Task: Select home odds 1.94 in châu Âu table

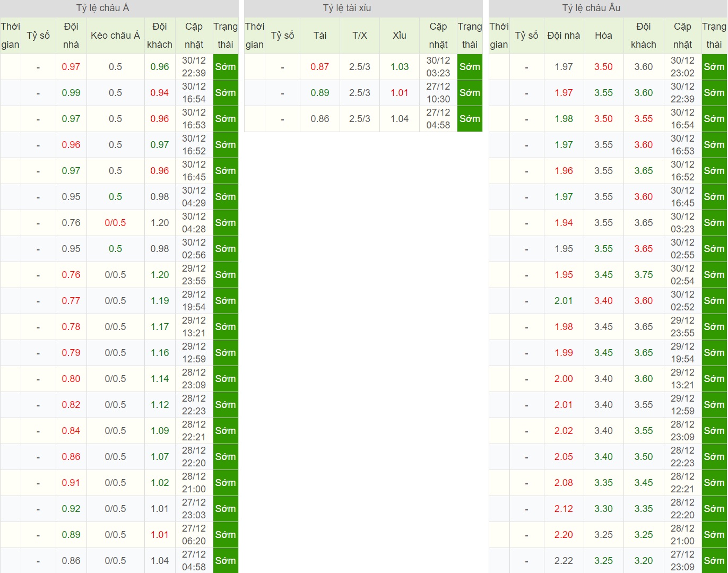Action: point(564,223)
